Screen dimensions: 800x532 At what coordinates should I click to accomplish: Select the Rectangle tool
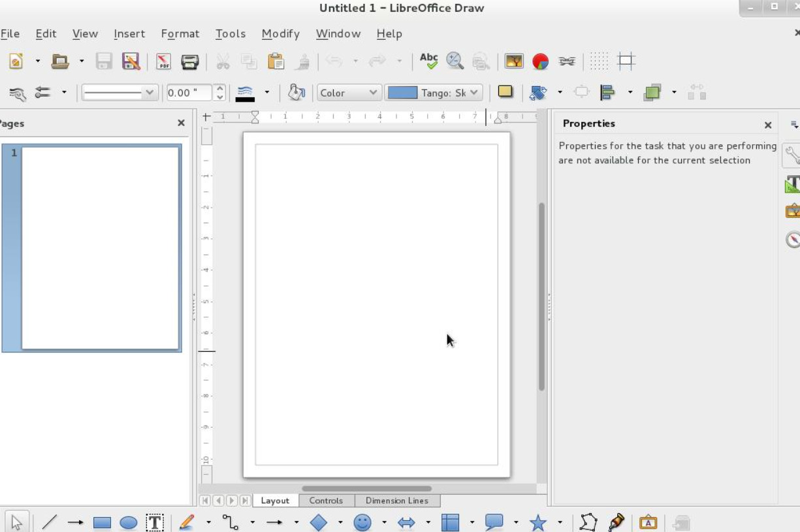point(102,522)
